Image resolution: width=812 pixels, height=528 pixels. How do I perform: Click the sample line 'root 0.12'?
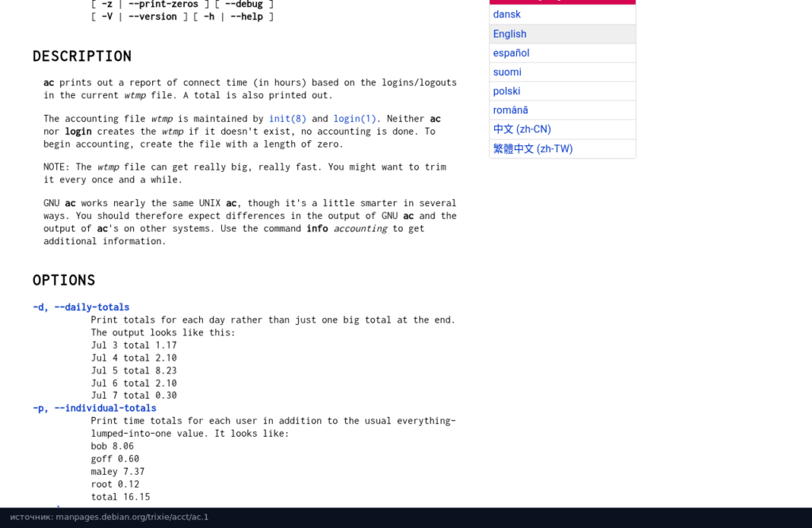point(115,484)
